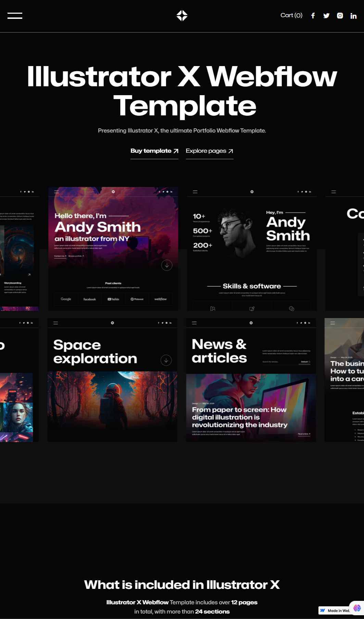Screen dimensions: 364x619
Task: Open the Twitter social link
Action: click(x=326, y=16)
